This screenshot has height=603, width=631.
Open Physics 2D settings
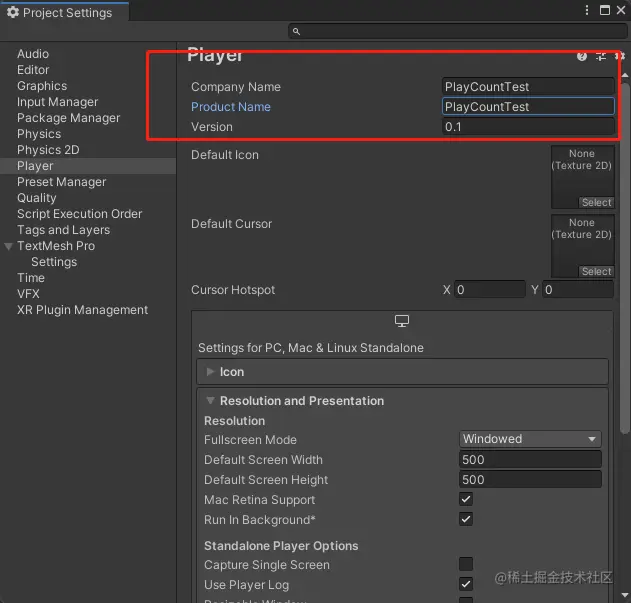(48, 150)
